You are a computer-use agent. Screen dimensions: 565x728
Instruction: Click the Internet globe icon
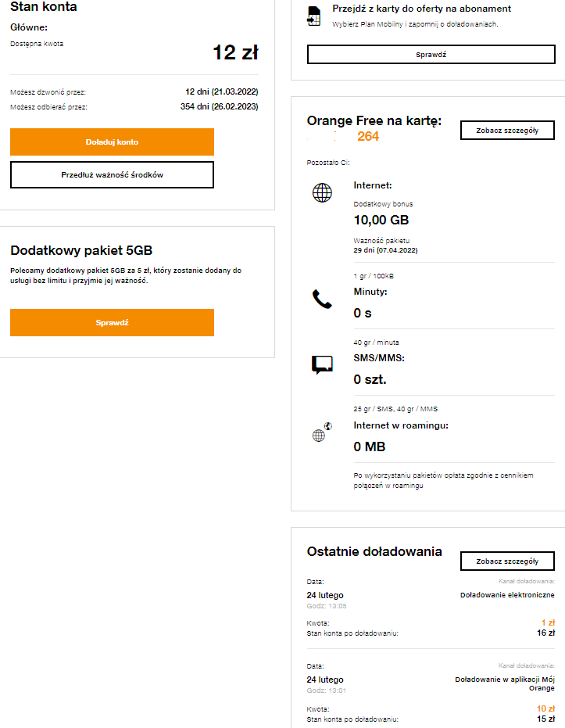click(322, 193)
